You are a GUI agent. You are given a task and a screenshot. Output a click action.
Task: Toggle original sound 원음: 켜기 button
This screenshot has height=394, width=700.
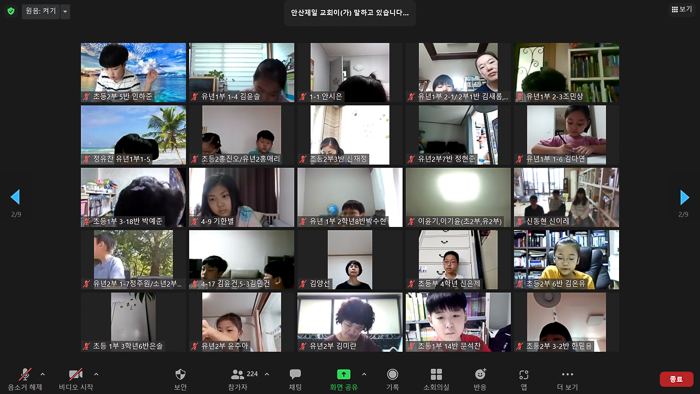tap(41, 11)
